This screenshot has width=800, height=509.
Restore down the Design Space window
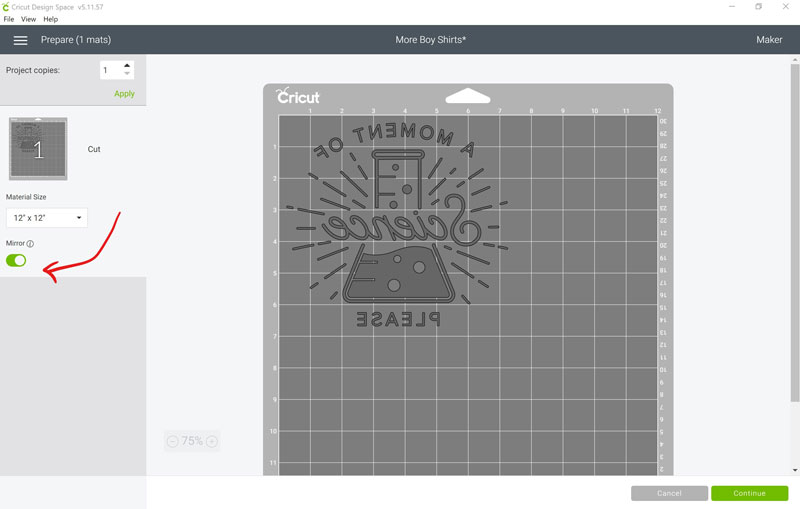(x=759, y=7)
